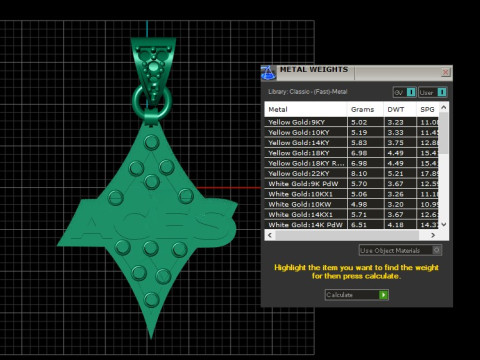The height and width of the screenshot is (360, 480).
Task: Click the Library: Classic - (Fast)-Metal label
Action: coord(308,92)
